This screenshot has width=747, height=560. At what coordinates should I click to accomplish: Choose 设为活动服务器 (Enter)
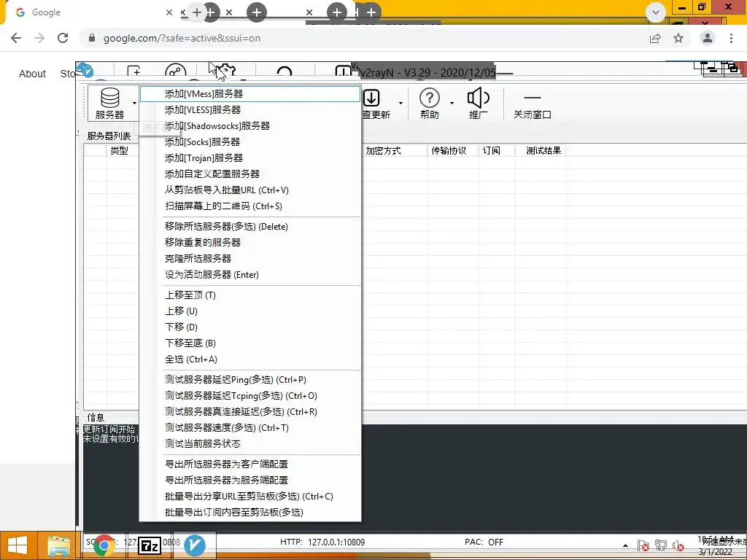click(250, 275)
